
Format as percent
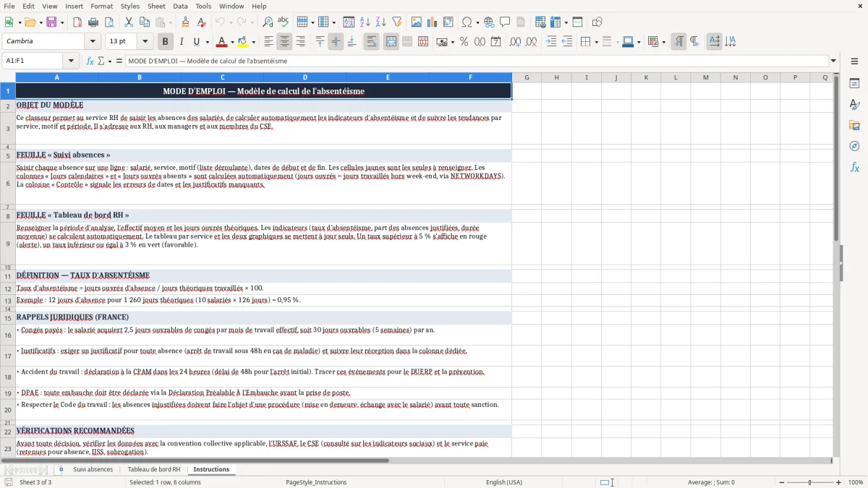tap(464, 42)
